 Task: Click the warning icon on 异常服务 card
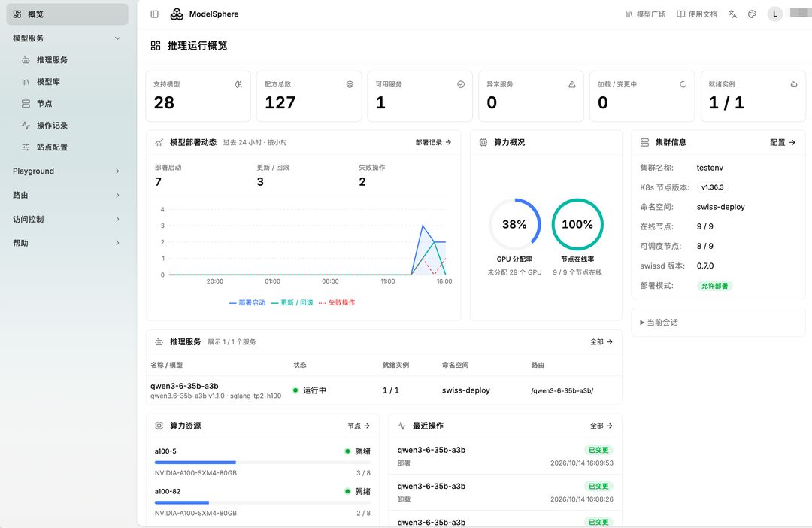tap(571, 84)
